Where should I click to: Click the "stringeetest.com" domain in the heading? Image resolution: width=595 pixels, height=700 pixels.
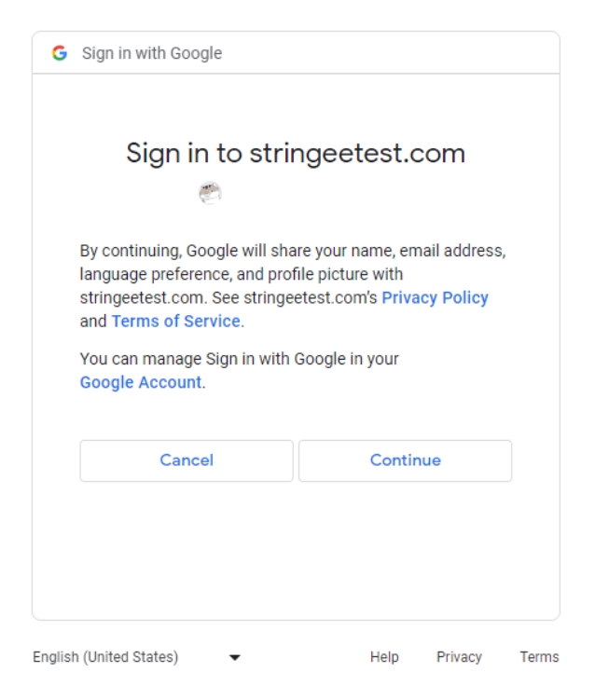pos(357,154)
